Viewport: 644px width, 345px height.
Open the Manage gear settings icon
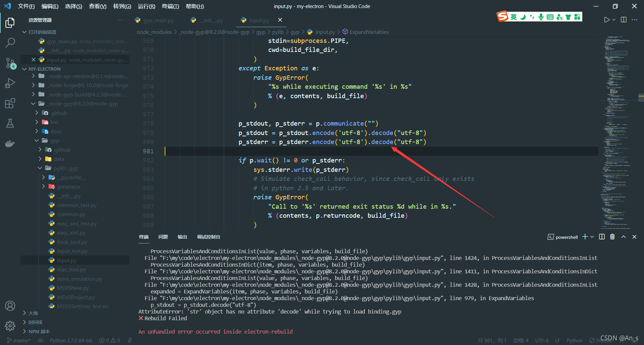pyautogui.click(x=10, y=326)
